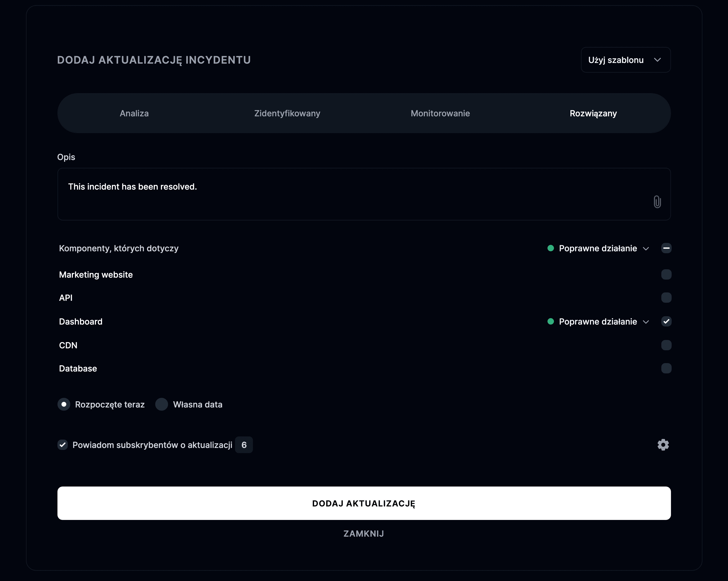The height and width of the screenshot is (581, 728).
Task: Toggle the select-all components checkbox
Action: [x=666, y=248]
